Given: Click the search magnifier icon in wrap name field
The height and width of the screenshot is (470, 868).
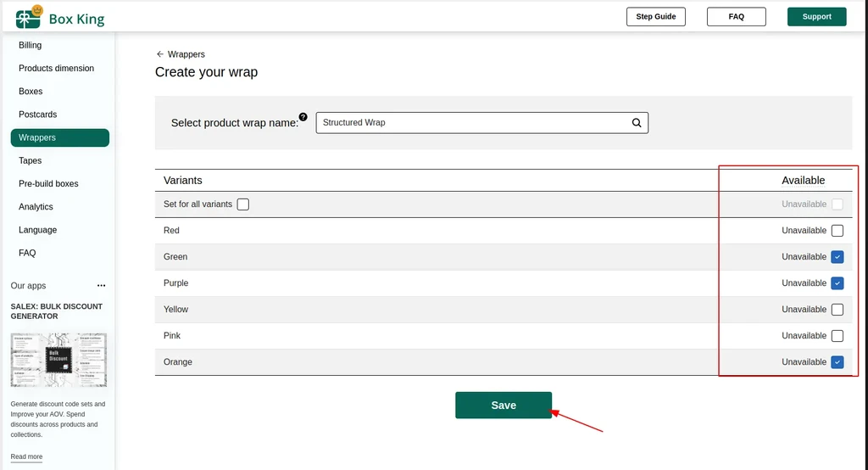Looking at the screenshot, I should click(x=637, y=123).
